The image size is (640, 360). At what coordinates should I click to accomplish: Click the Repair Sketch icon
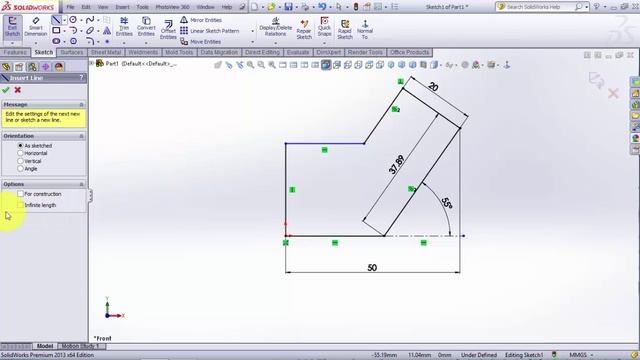[304, 29]
